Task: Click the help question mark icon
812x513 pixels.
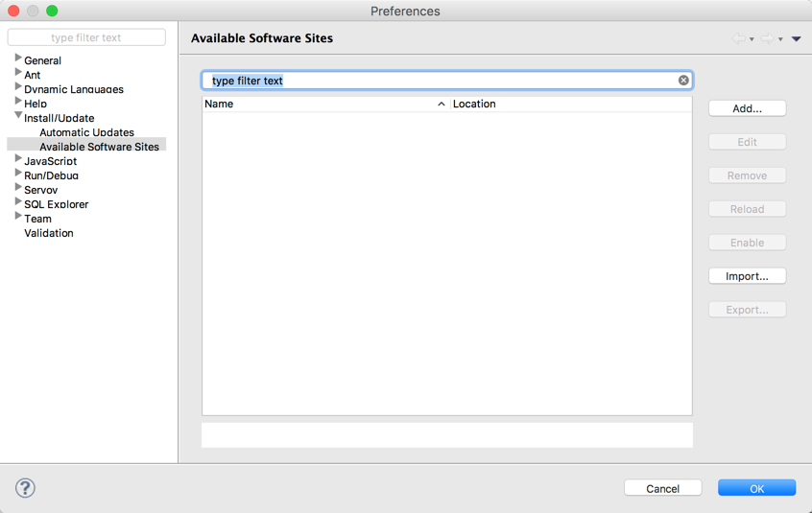Action: [x=25, y=488]
